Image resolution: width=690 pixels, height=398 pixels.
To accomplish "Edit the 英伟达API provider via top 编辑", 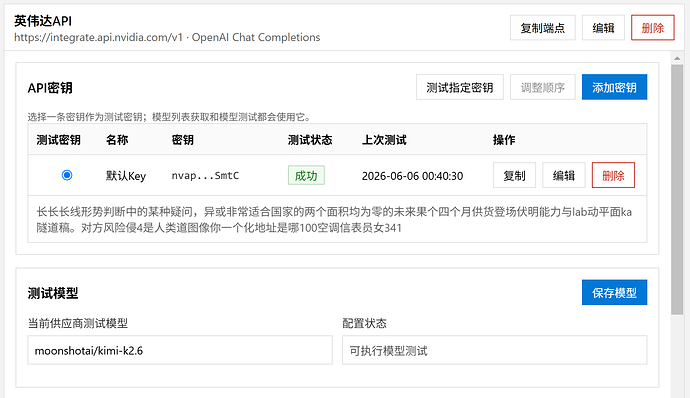I will (603, 28).
